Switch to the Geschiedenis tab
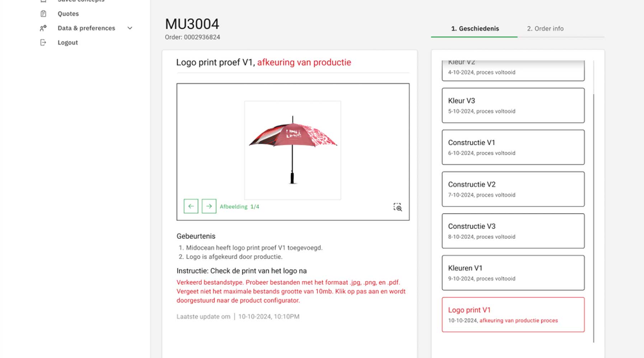 [475, 29]
